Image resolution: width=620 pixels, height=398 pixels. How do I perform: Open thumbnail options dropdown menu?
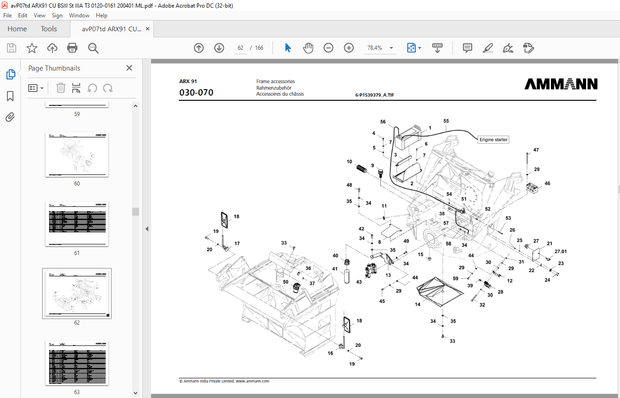tap(36, 88)
